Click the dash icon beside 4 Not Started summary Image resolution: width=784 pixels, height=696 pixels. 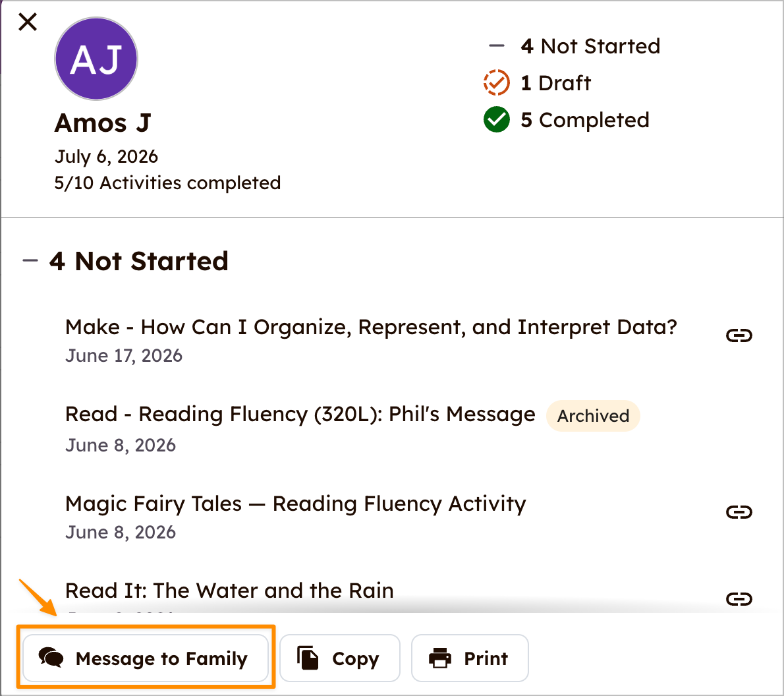(x=497, y=46)
